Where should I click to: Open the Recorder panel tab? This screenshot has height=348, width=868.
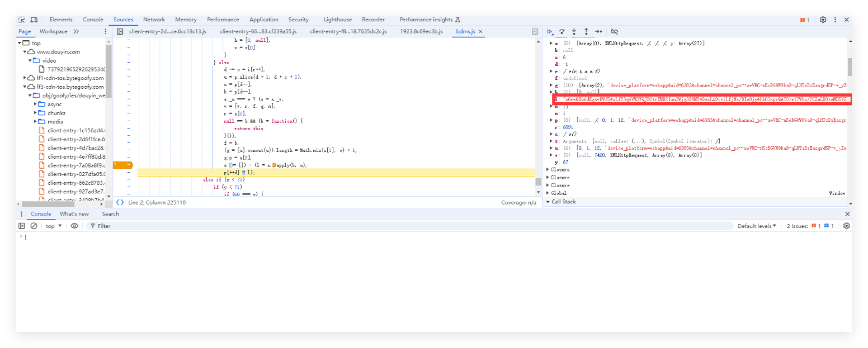click(x=373, y=20)
